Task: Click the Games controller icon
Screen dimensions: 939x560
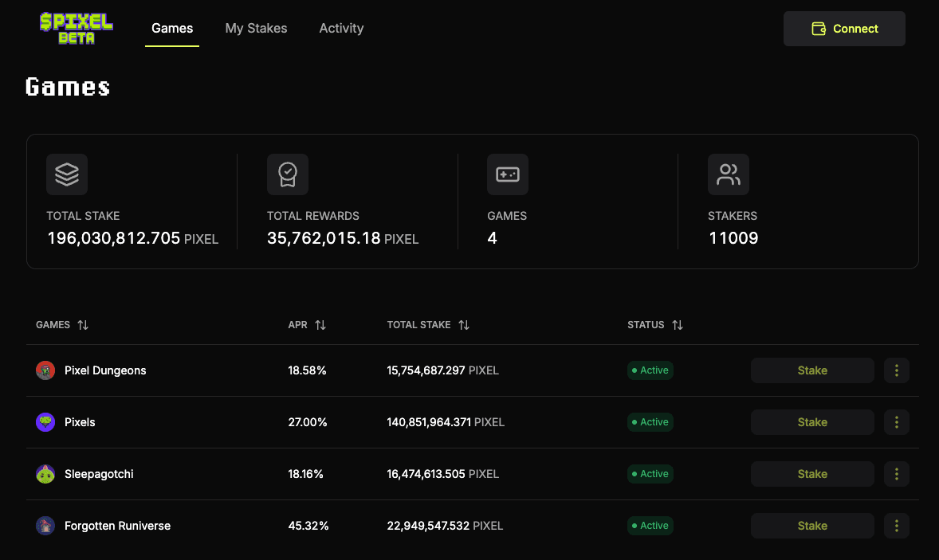Action: coord(508,174)
